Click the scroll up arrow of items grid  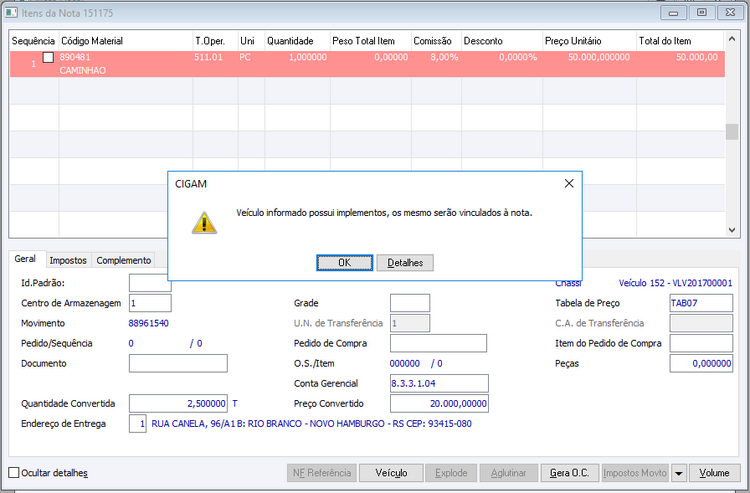732,39
